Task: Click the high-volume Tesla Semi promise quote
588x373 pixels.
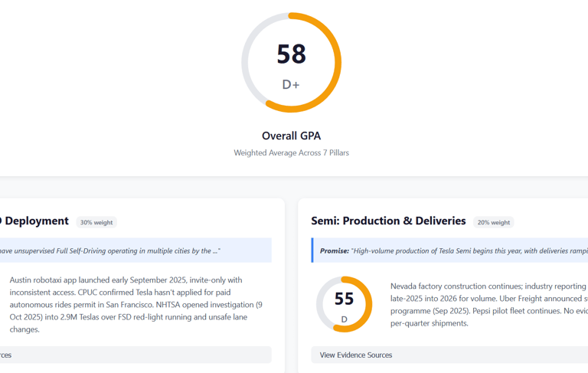Action: (469, 250)
